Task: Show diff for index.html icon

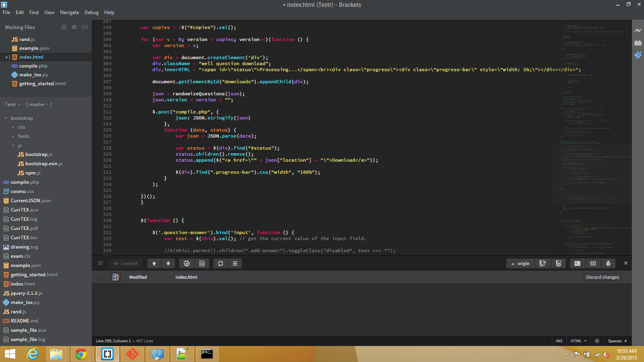Action: point(116,277)
